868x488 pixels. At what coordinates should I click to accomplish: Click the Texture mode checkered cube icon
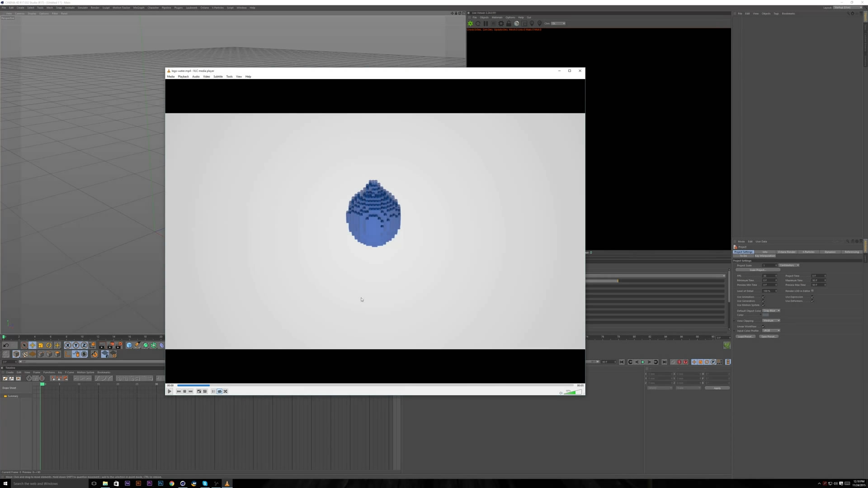[x=25, y=354]
